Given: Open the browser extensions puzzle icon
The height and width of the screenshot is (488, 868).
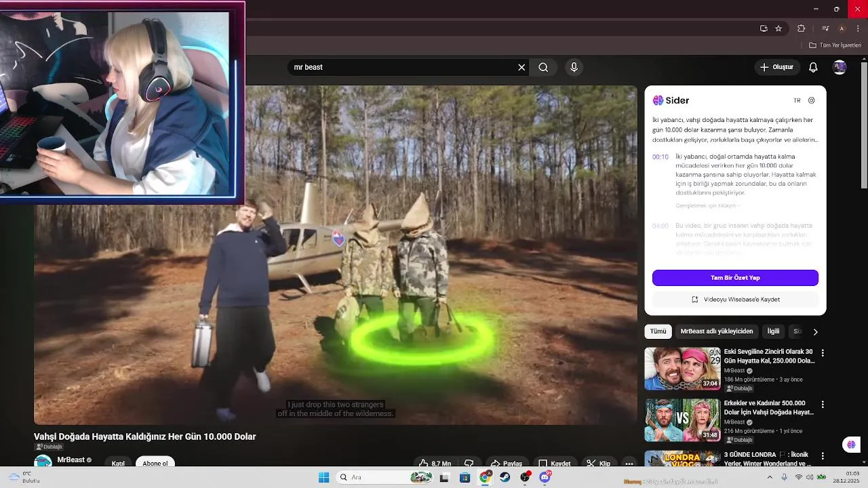Looking at the screenshot, I should [x=802, y=28].
